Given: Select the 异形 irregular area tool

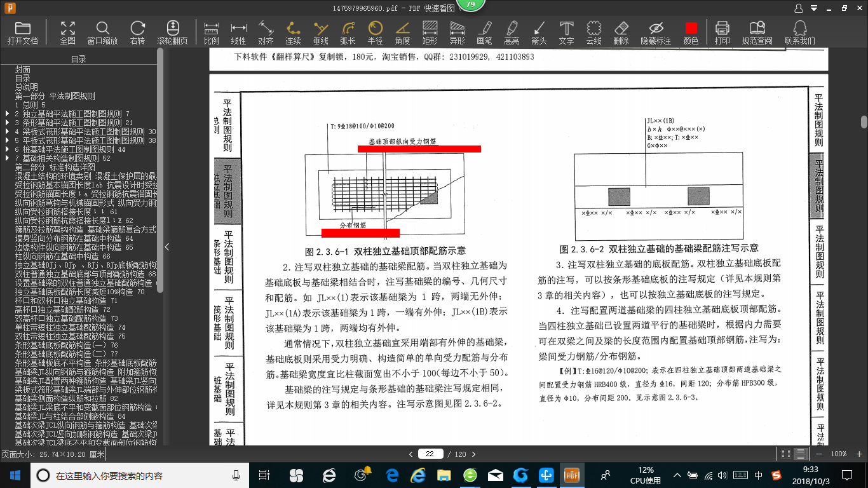Looking at the screenshot, I should [457, 32].
